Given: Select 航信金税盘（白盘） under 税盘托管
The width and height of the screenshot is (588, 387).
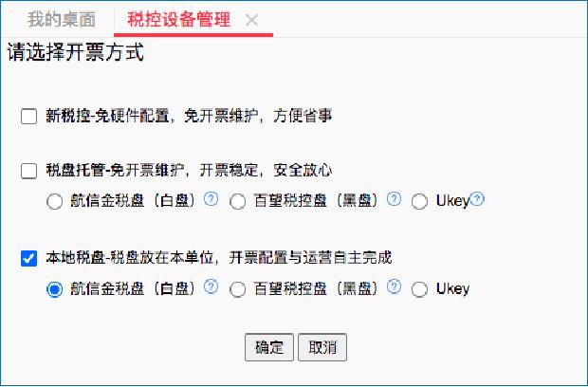Looking at the screenshot, I should pyautogui.click(x=54, y=202).
